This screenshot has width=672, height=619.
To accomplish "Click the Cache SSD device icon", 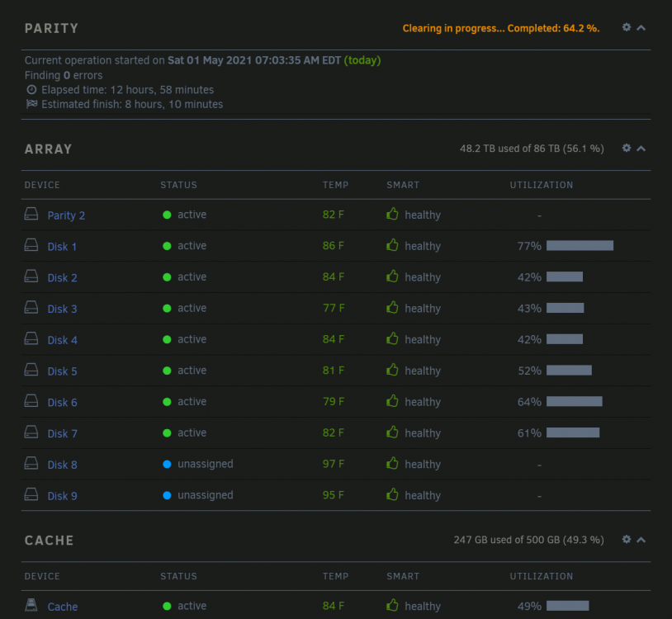I will click(31, 605).
